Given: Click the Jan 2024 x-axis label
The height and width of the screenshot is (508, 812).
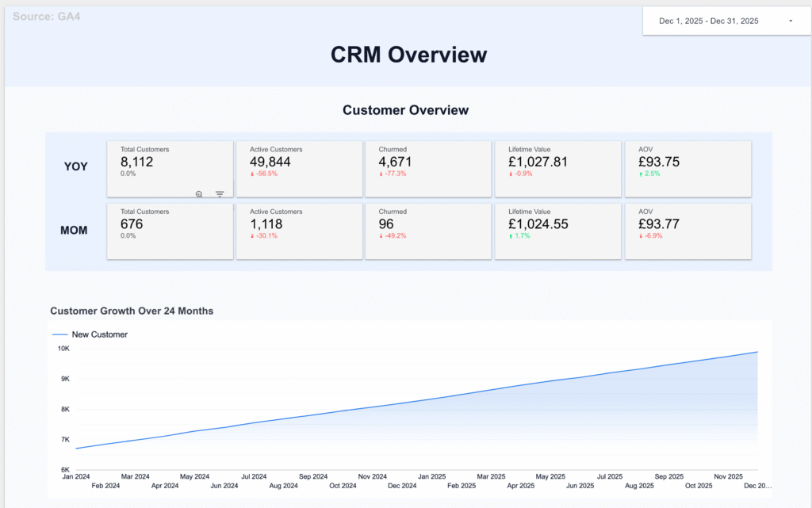Looking at the screenshot, I should point(76,476).
